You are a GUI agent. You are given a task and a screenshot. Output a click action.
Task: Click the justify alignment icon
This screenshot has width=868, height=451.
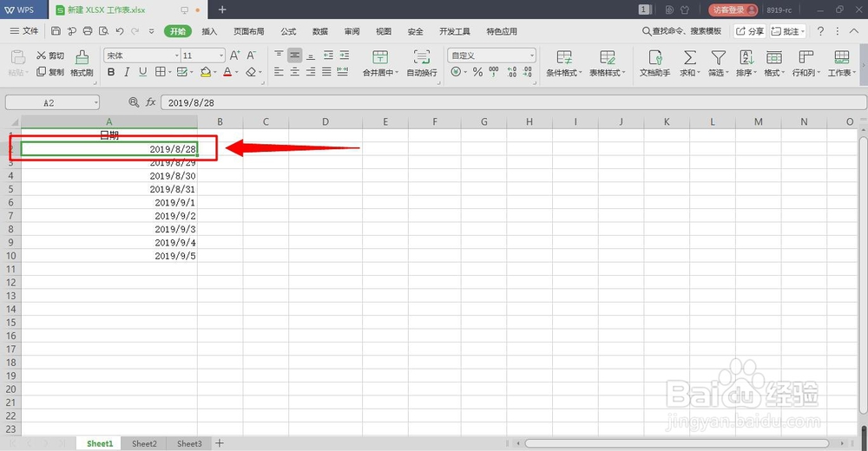(326, 72)
